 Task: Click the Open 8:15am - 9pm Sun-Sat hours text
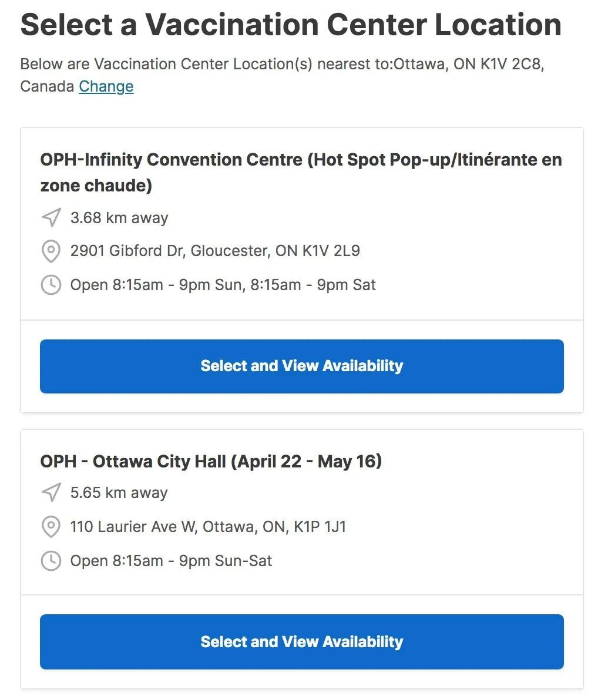(171, 561)
